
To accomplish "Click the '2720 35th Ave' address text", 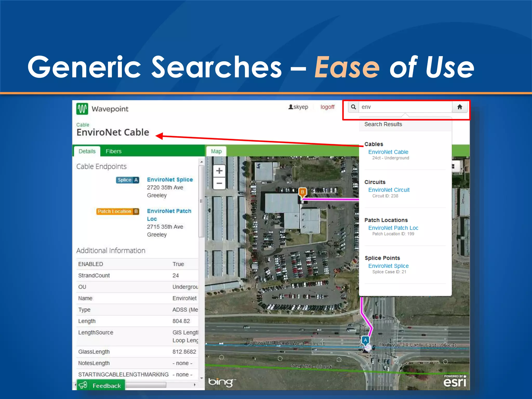I will pos(165,188).
